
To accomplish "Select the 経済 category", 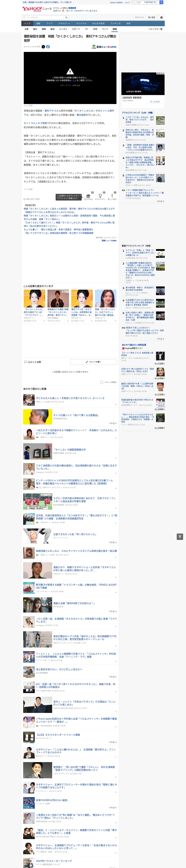I will (52, 29).
